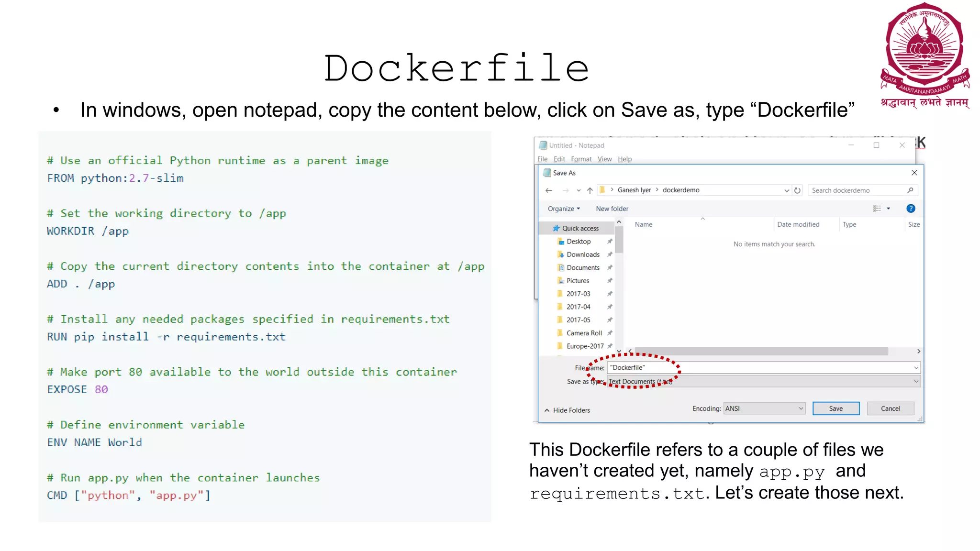The height and width of the screenshot is (551, 980).
Task: Select the dockerdemo breadcrumb segment
Action: (x=681, y=190)
